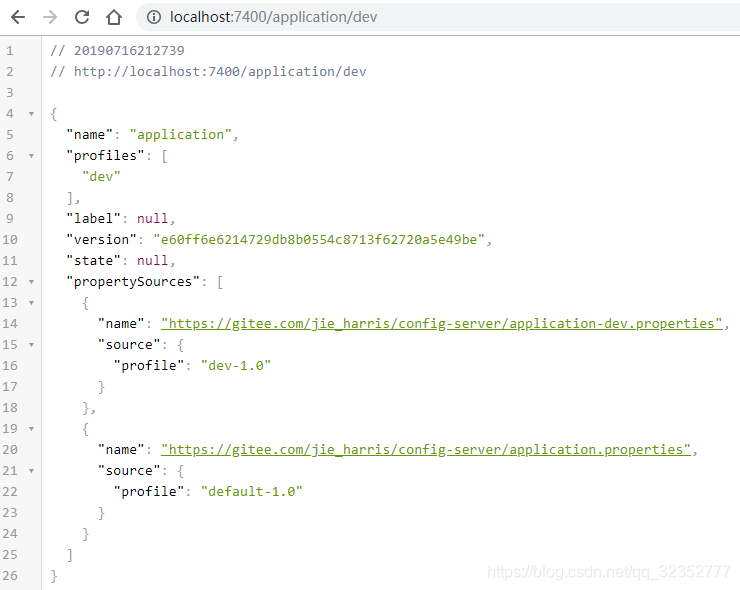Collapse the source object at line 21

tap(31, 471)
